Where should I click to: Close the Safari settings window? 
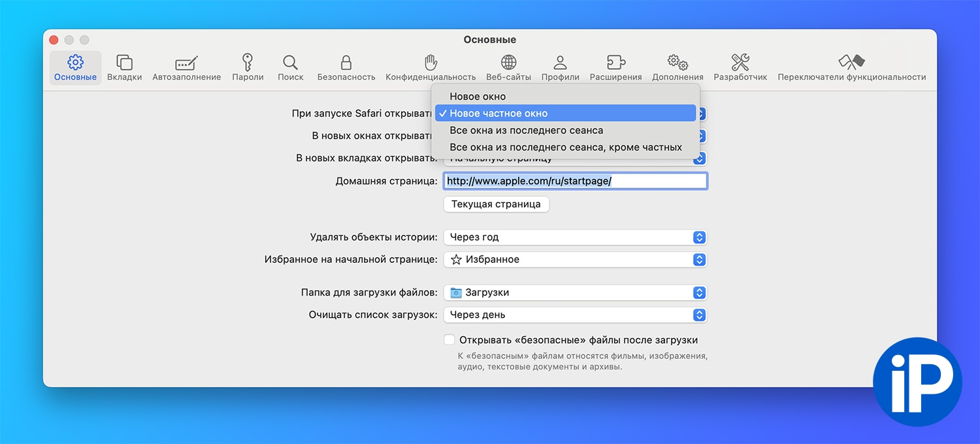pyautogui.click(x=54, y=40)
